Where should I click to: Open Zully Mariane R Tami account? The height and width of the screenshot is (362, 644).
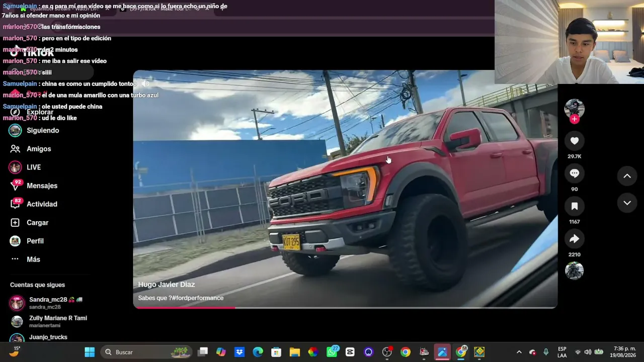(x=49, y=321)
